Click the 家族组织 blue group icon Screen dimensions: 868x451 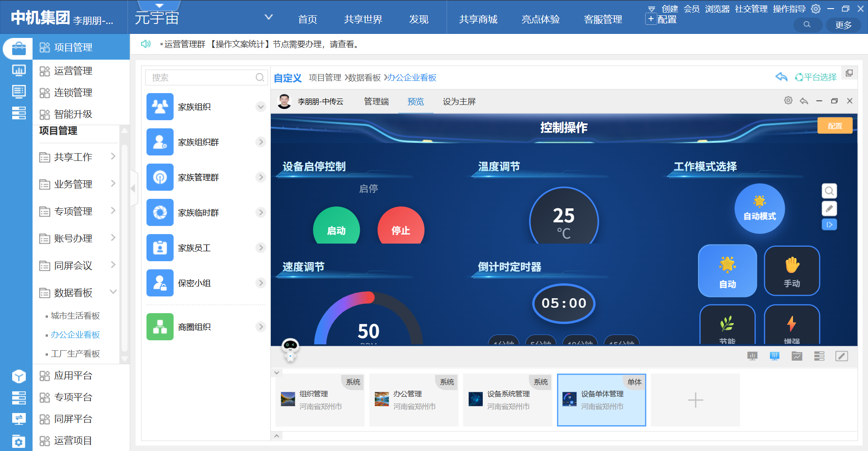tap(160, 107)
